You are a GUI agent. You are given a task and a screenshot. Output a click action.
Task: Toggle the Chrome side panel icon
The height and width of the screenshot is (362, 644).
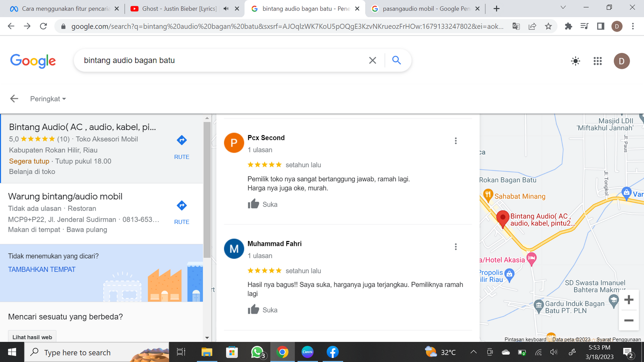click(600, 26)
